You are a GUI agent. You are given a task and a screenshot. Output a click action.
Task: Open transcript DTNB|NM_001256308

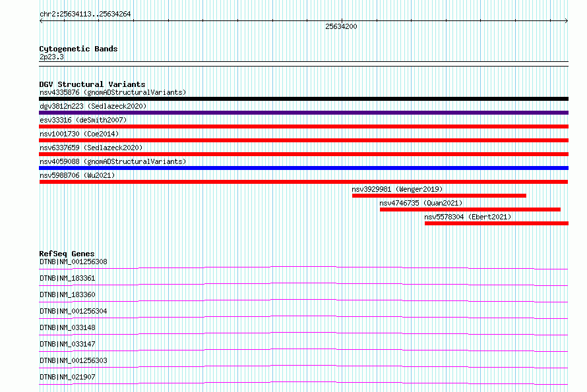[x=73, y=262]
